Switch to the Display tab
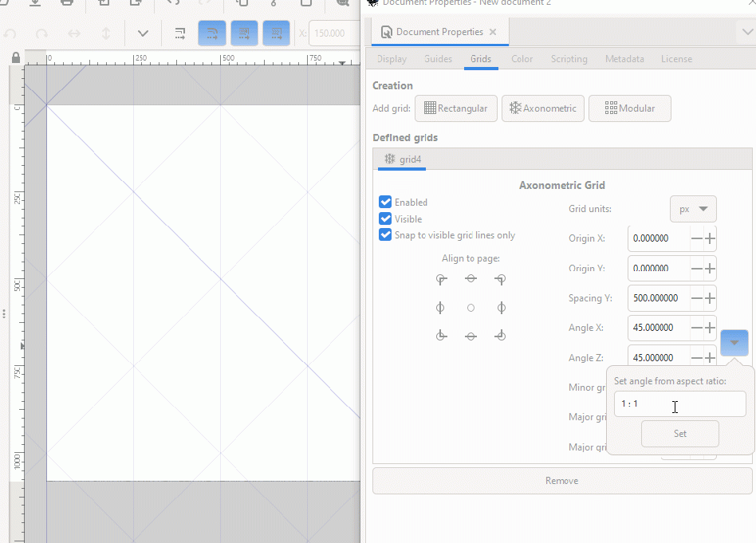This screenshot has height=543, width=756. pos(392,59)
